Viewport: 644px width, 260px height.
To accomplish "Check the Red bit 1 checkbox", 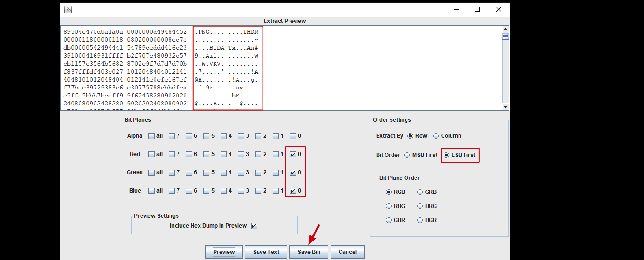I will [275, 154].
